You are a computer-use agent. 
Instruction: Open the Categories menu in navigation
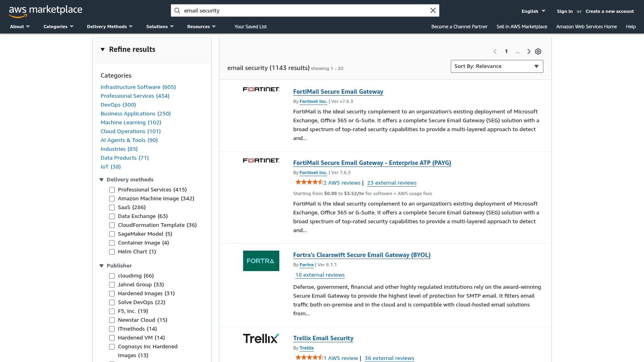click(58, 27)
